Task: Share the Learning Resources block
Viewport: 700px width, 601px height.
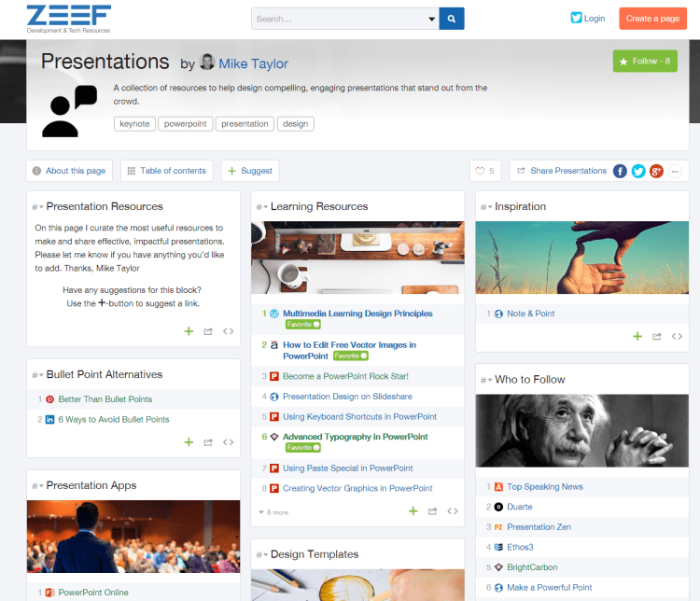Action: (x=432, y=511)
